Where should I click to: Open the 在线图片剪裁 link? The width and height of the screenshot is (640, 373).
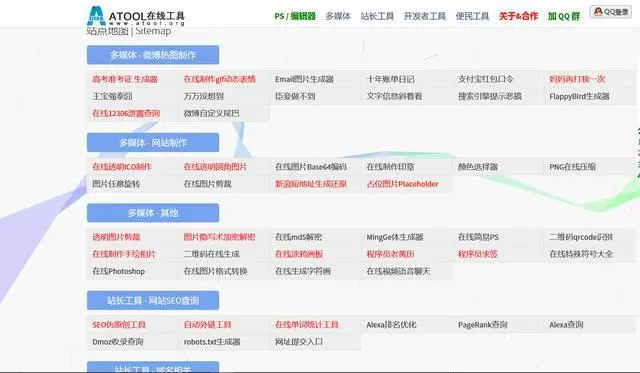click(207, 184)
